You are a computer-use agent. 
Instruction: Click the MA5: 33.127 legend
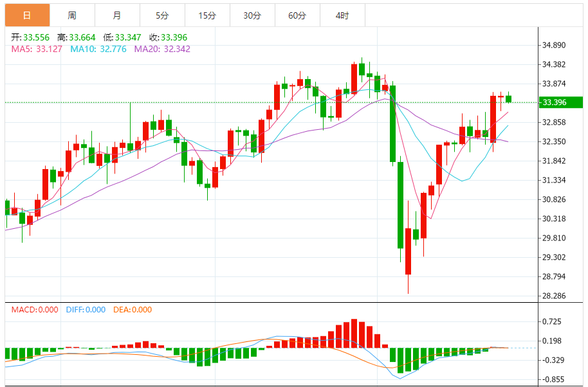[x=37, y=49]
